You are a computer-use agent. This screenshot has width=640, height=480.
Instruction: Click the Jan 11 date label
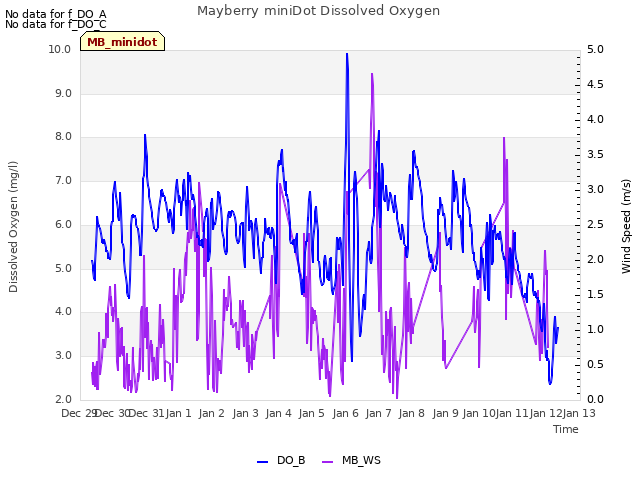[x=512, y=413]
